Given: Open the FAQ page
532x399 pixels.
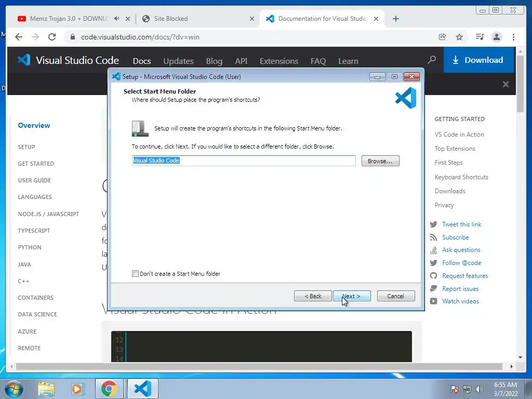Looking at the screenshot, I should (318, 61).
